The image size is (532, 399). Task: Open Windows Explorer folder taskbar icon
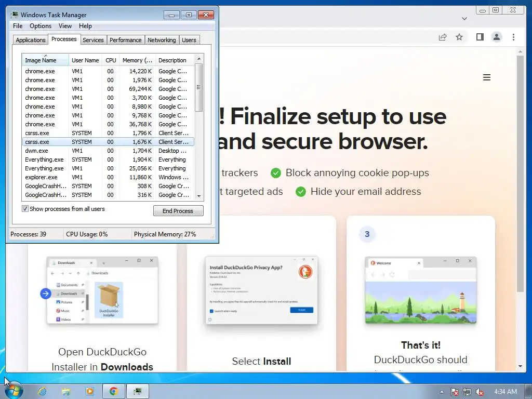click(x=66, y=391)
